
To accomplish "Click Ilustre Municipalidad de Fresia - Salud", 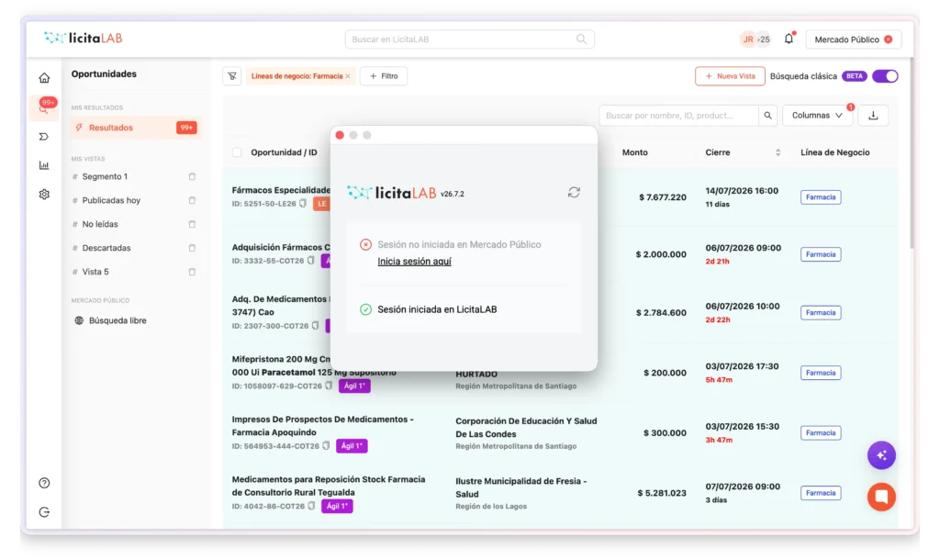I will [521, 487].
